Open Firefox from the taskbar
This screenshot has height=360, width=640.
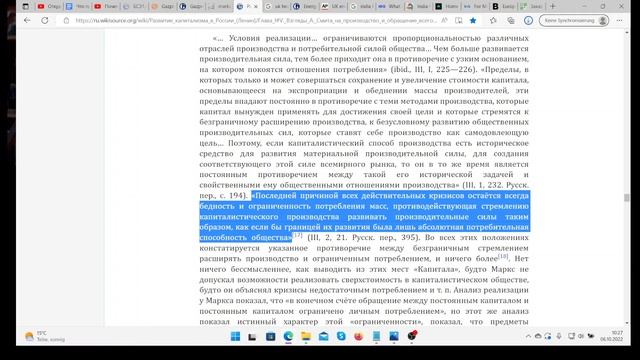tap(359, 336)
